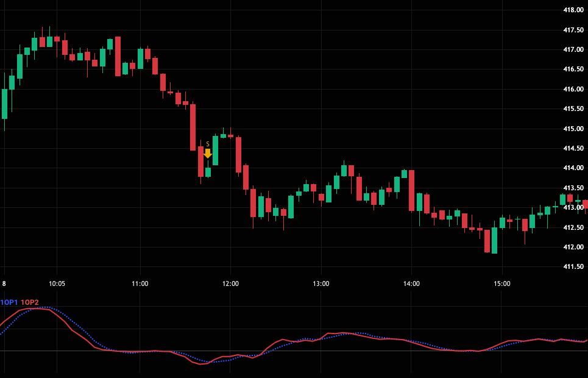Click the 12:00 time axis label
This screenshot has height=378, width=588.
tap(230, 283)
